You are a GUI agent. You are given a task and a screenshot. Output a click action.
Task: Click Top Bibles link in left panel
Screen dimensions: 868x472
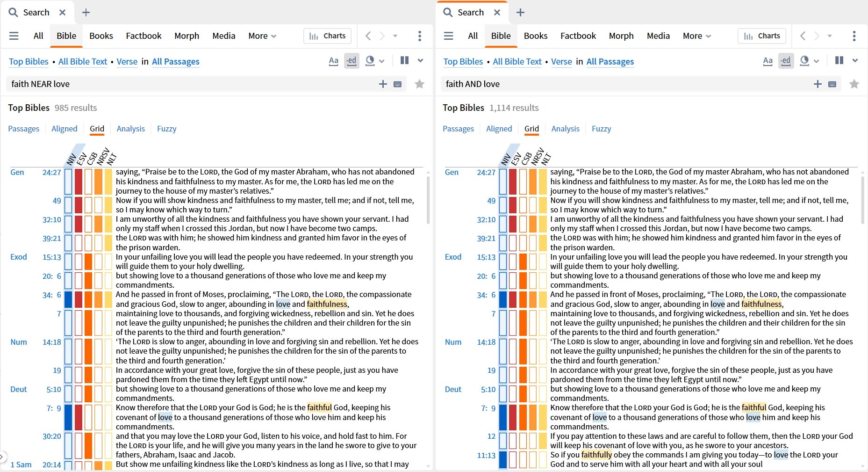pos(29,62)
